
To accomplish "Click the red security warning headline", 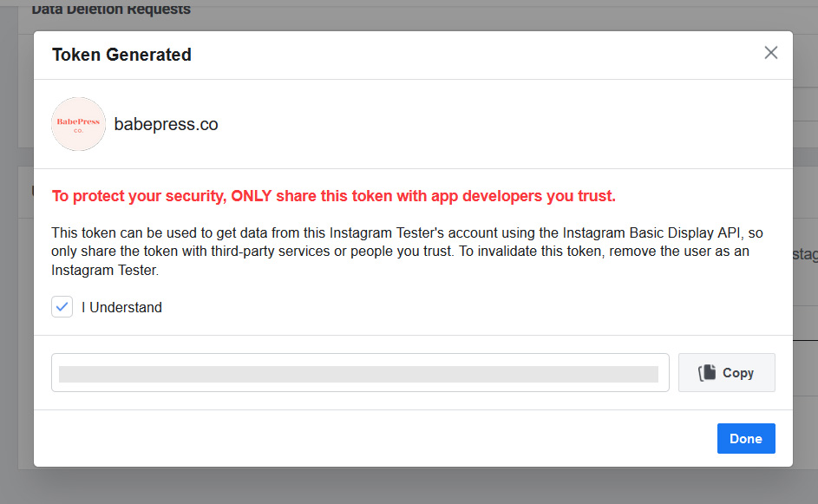I will click(333, 196).
